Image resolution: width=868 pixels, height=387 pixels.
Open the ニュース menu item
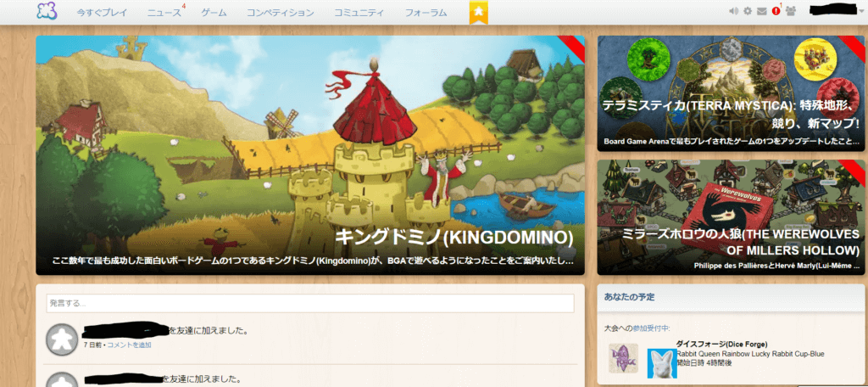(164, 13)
